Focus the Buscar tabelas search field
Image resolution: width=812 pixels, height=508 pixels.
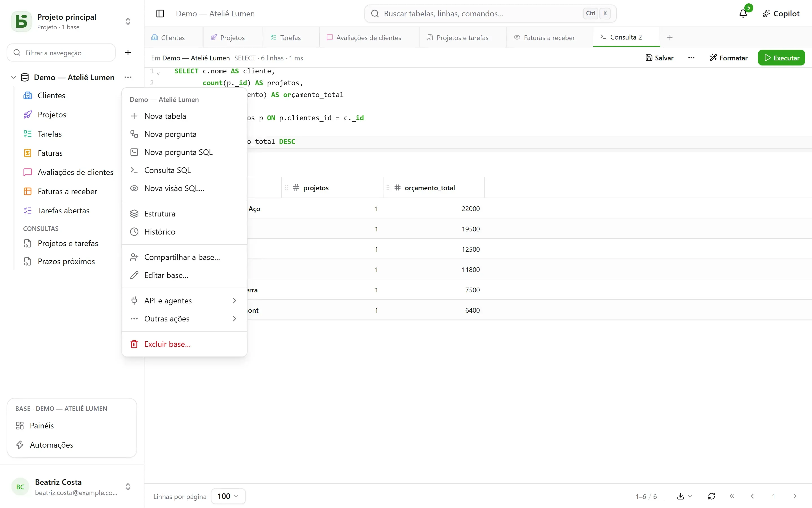[490, 14]
